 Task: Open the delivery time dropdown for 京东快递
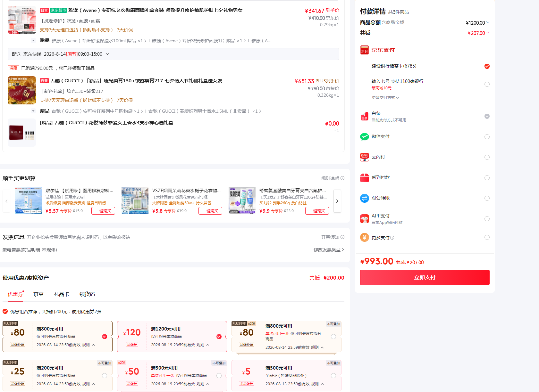pyautogui.click(x=107, y=54)
